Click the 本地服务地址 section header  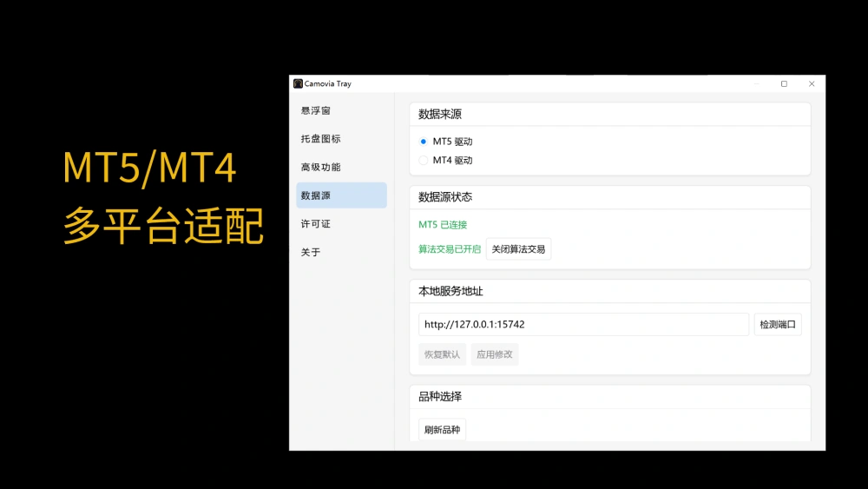click(x=450, y=291)
